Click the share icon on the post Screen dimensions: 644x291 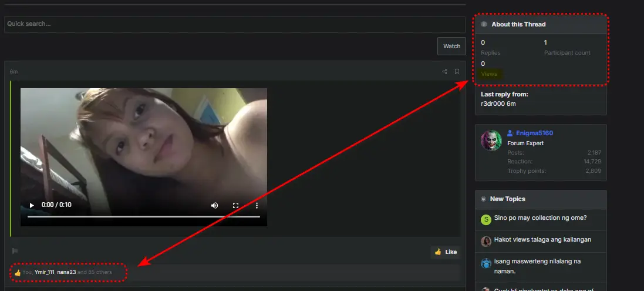444,72
